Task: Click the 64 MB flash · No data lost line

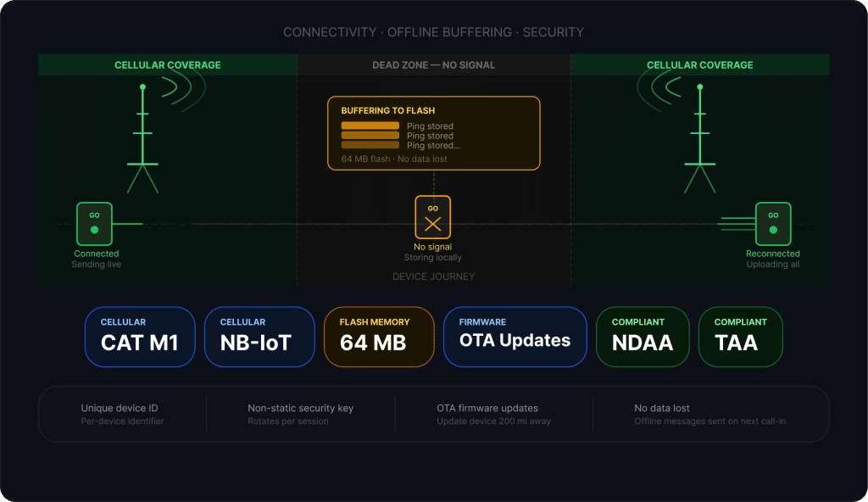Action: [394, 159]
